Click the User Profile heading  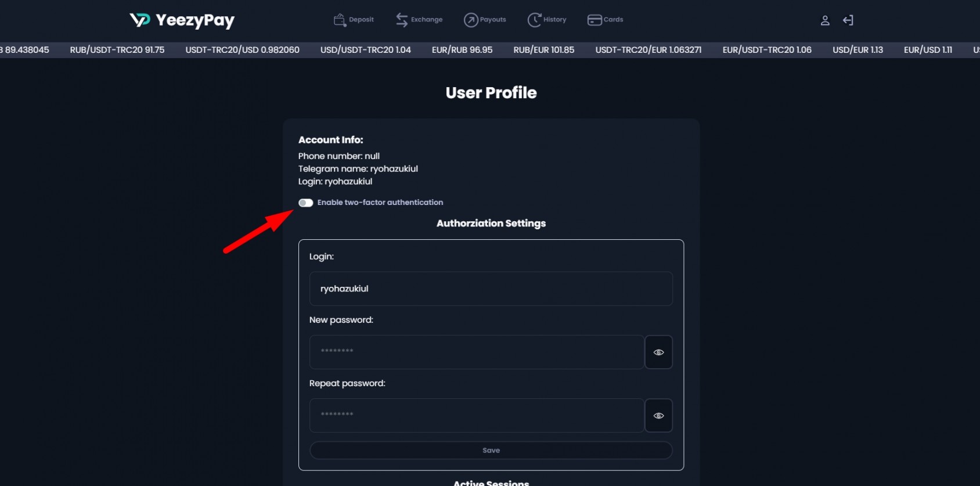(x=491, y=93)
